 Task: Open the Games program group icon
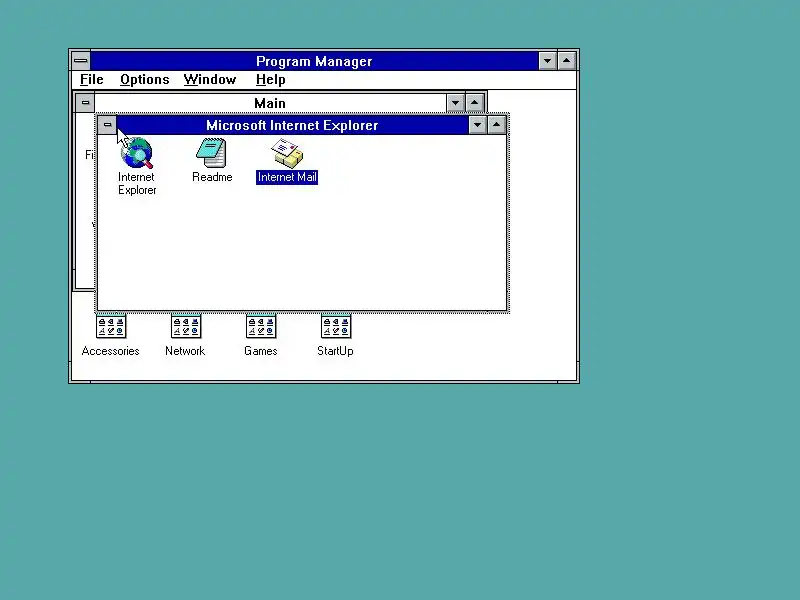coord(261,327)
